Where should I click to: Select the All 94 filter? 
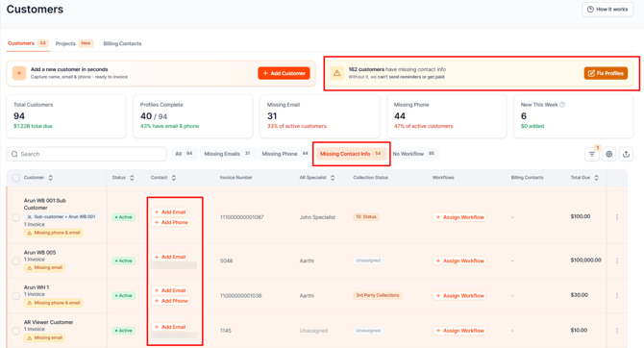pyautogui.click(x=184, y=154)
